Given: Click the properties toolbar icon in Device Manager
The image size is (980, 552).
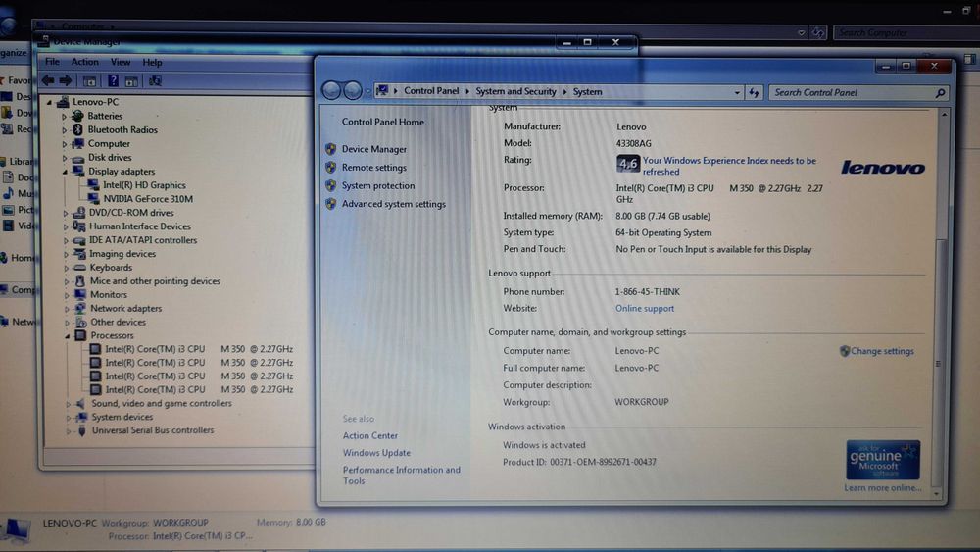Looking at the screenshot, I should (x=131, y=80).
